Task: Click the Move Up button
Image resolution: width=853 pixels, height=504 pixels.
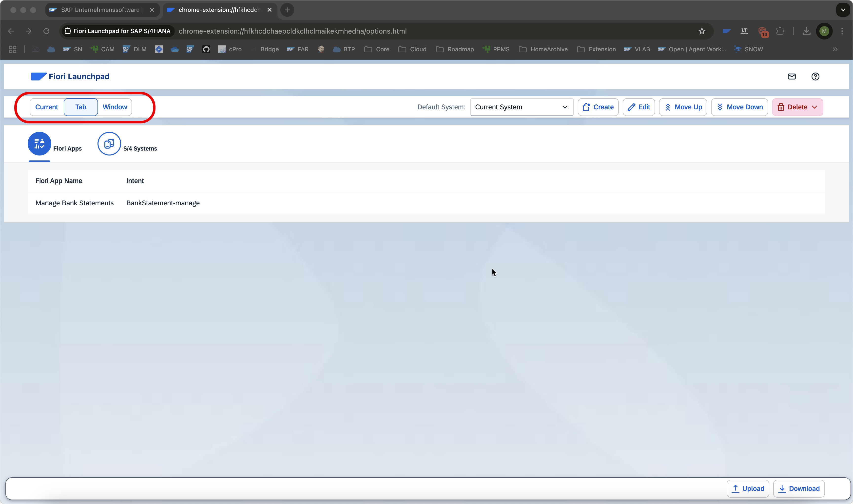Action: pos(683,107)
